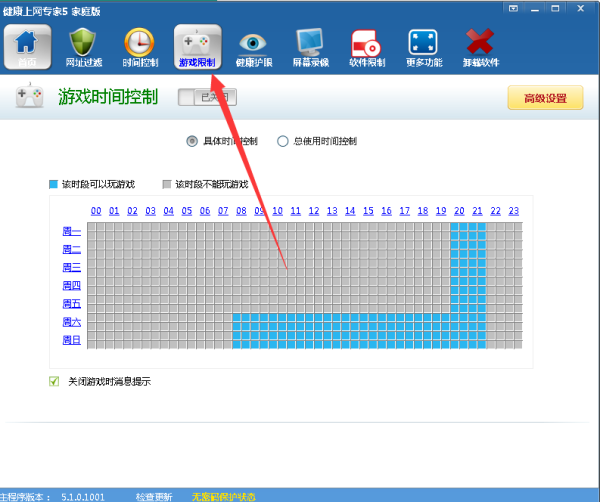Open the 首页 home icon

tap(26, 47)
